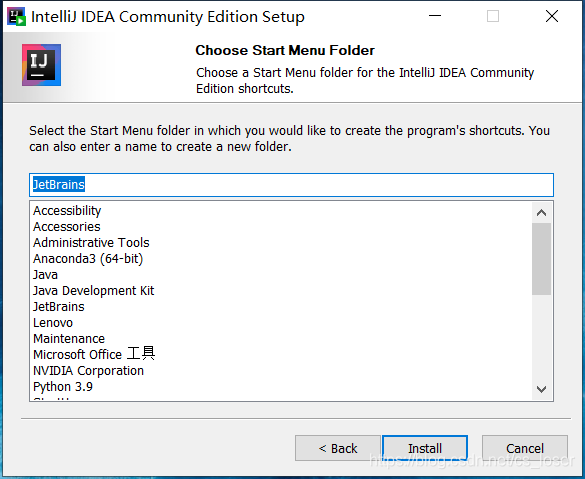Click the scroll up arrow in folder list
585x479 pixels.
pos(541,213)
